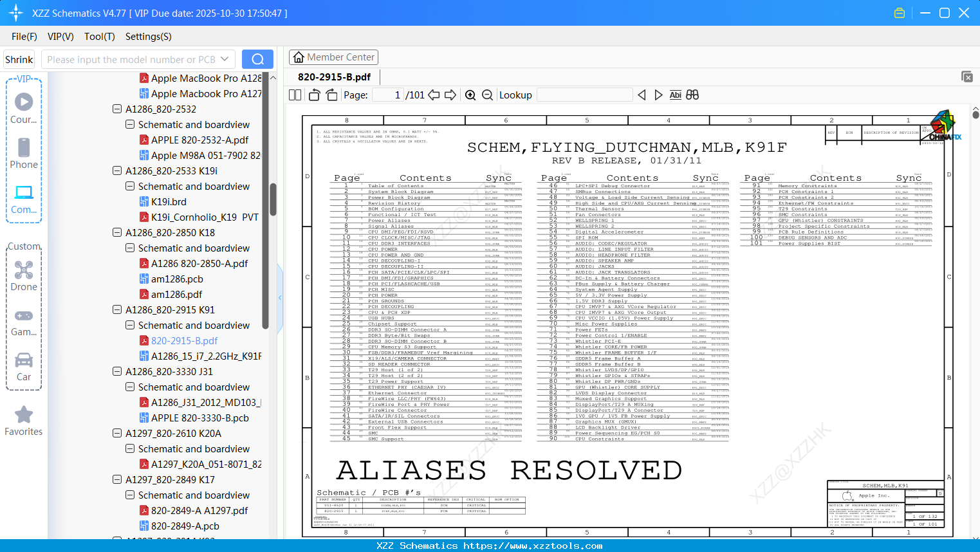Image resolution: width=980 pixels, height=552 pixels.
Task: Collapse the A1297_820-2849 K17 node
Action: (x=117, y=479)
